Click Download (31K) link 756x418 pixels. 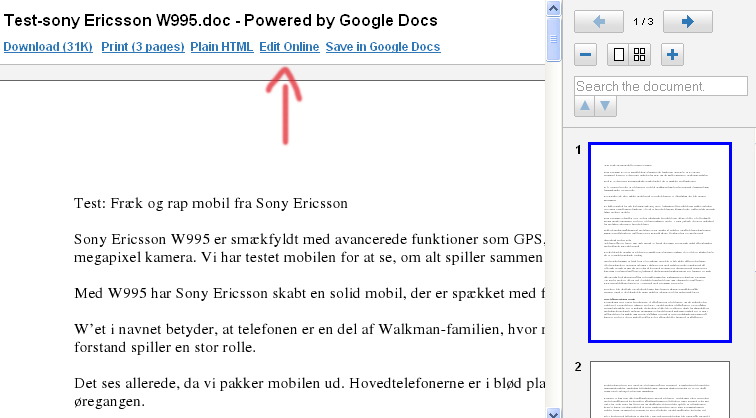tap(48, 47)
